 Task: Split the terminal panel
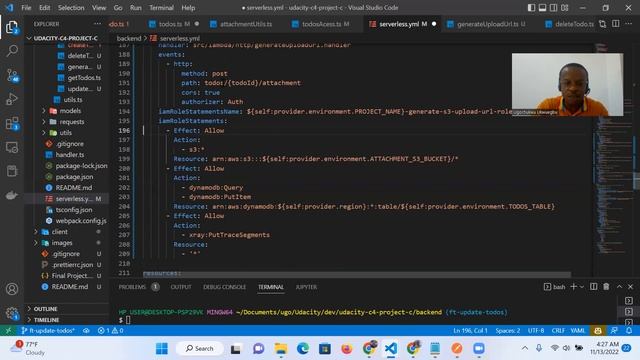(x=593, y=287)
